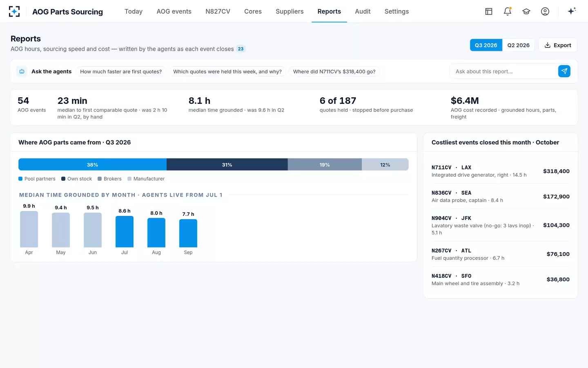
Task: Select the Manufacturer legend item
Action: 146,179
